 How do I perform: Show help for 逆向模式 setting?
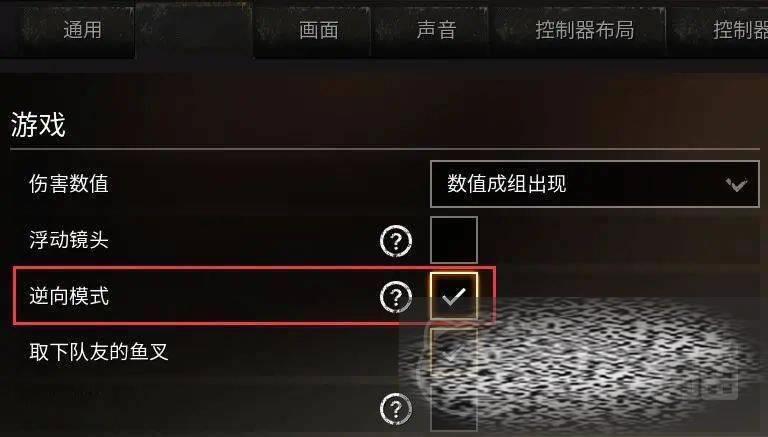pyautogui.click(x=396, y=296)
